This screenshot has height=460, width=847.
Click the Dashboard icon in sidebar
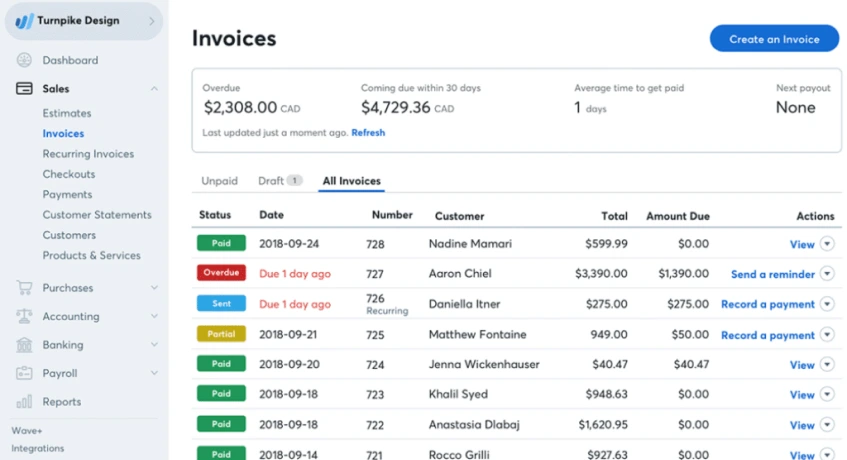[x=24, y=60]
